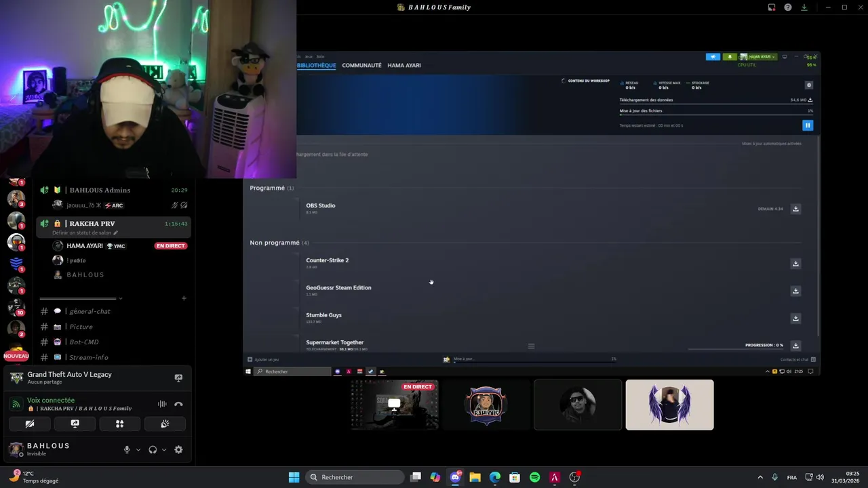The width and height of the screenshot is (868, 488).
Task: Click Mise à jour des fichiers progress bar
Action: click(x=716, y=115)
